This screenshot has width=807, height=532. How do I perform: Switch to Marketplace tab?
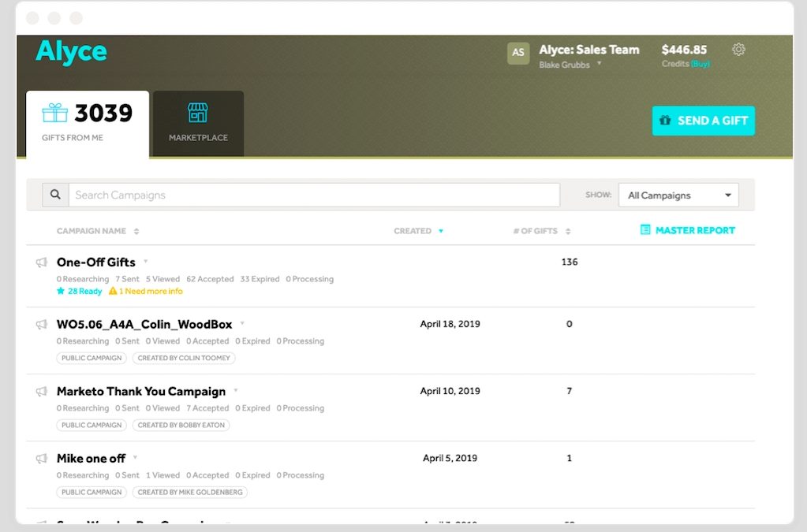(x=198, y=124)
